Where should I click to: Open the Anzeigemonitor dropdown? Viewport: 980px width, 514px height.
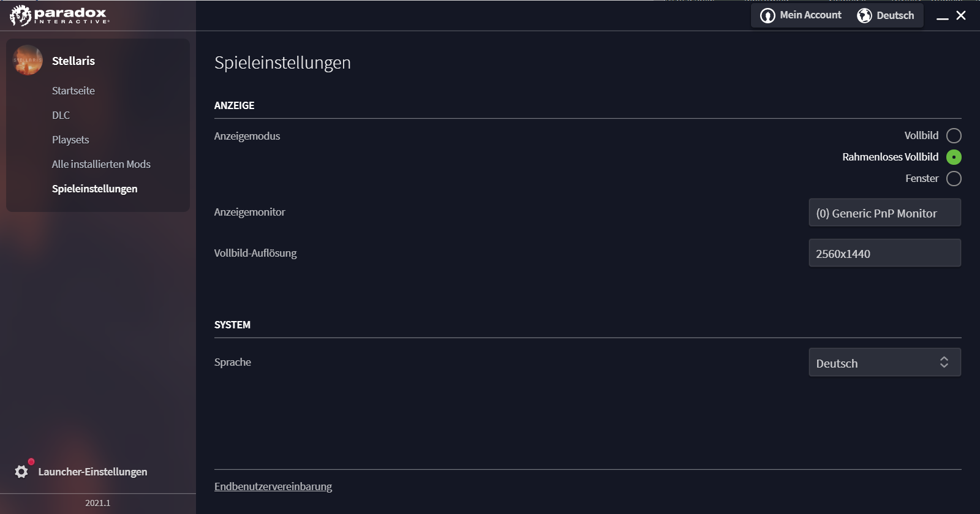[884, 213]
